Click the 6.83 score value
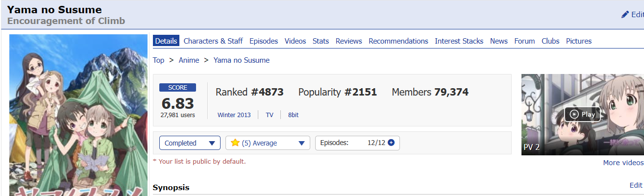The image size is (644, 196). pyautogui.click(x=177, y=103)
